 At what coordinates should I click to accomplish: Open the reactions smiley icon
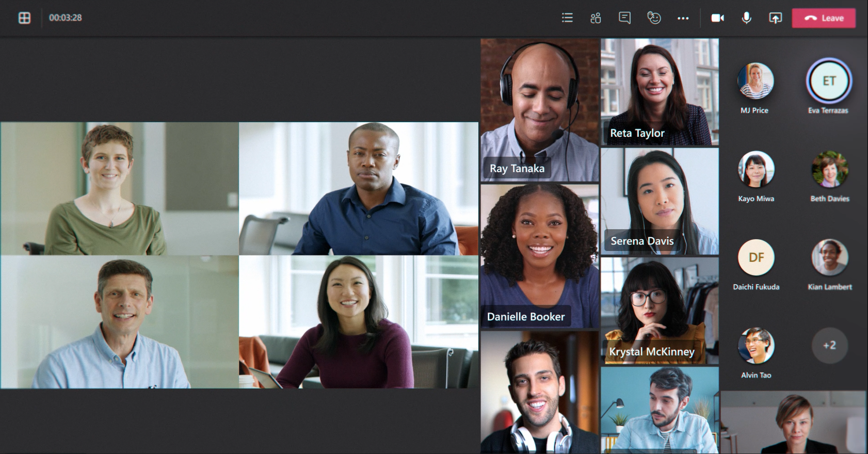pyautogui.click(x=654, y=18)
